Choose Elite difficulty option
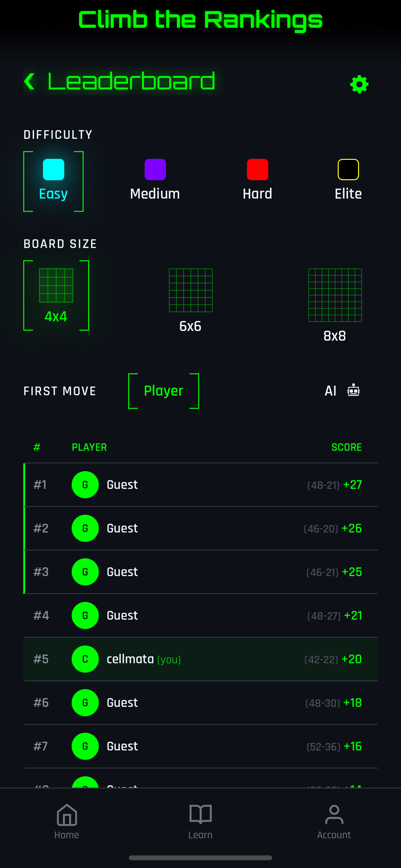This screenshot has width=401, height=868. pos(348,179)
